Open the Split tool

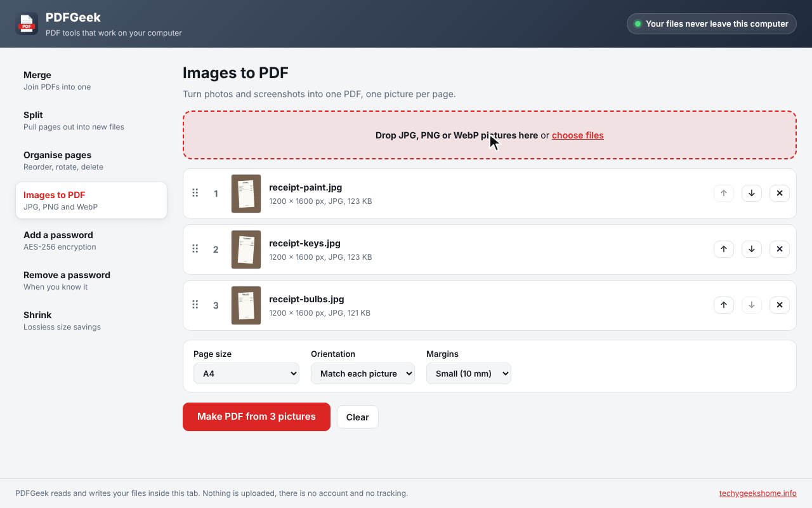coord(91,121)
